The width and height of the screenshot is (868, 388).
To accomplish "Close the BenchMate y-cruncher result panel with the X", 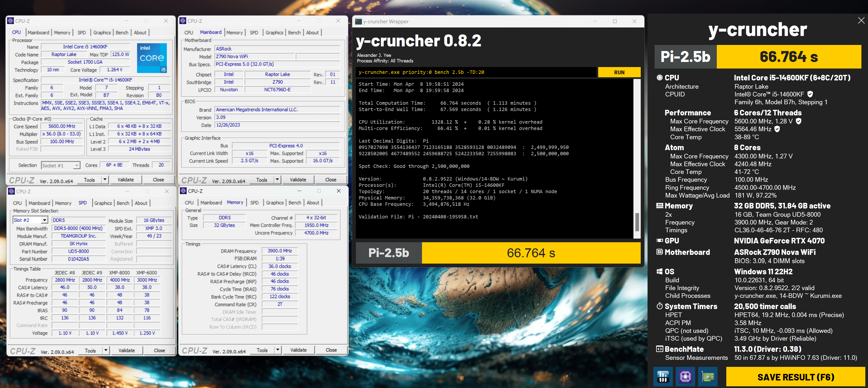I will [861, 21].
